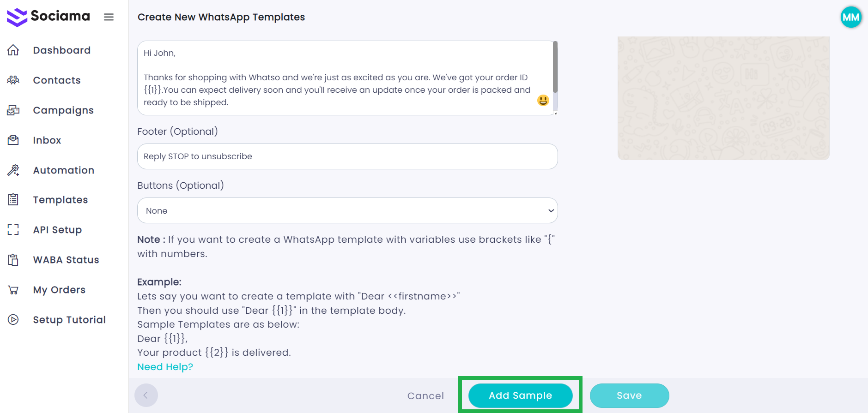The image size is (868, 413).
Task: Open the Inbox menu item
Action: tap(47, 140)
